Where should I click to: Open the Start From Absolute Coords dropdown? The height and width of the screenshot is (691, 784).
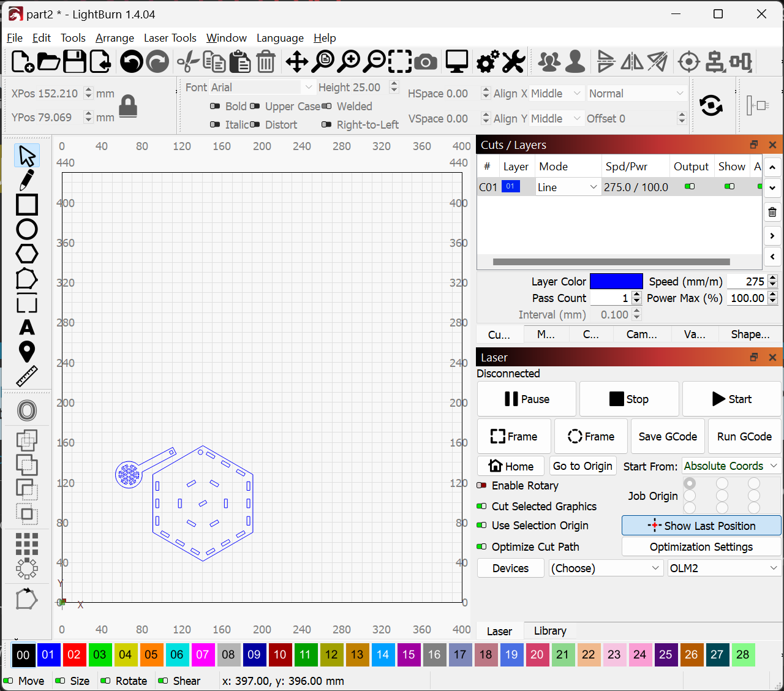pos(731,466)
